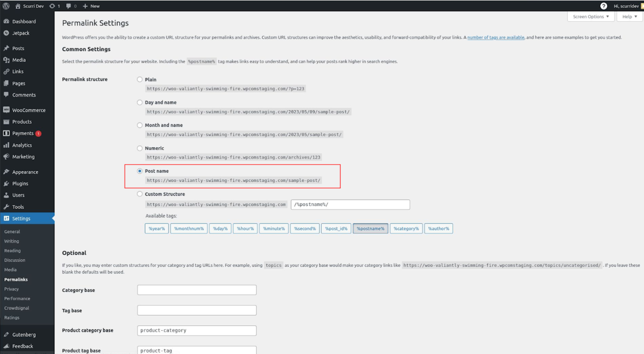Click the Dashboard gauge icon
Viewport: 644px width, 354px height.
[6, 21]
